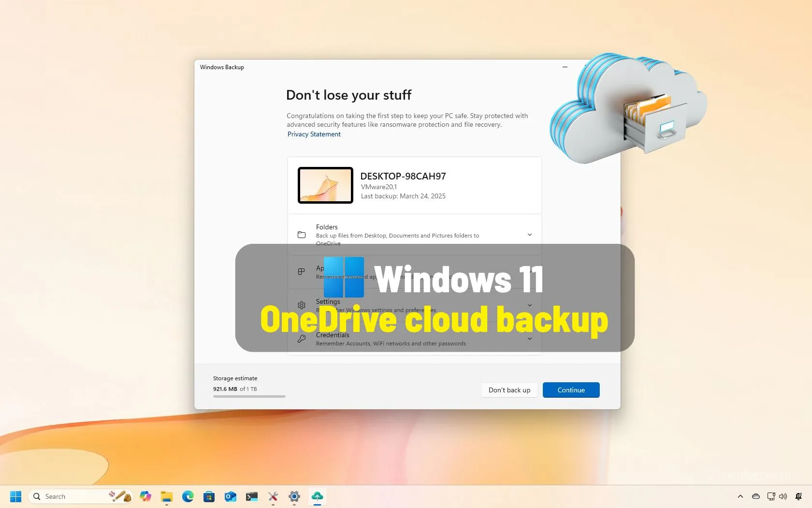Open the notification bell tray icon
Screen dimensions: 812x508
[x=798, y=496]
